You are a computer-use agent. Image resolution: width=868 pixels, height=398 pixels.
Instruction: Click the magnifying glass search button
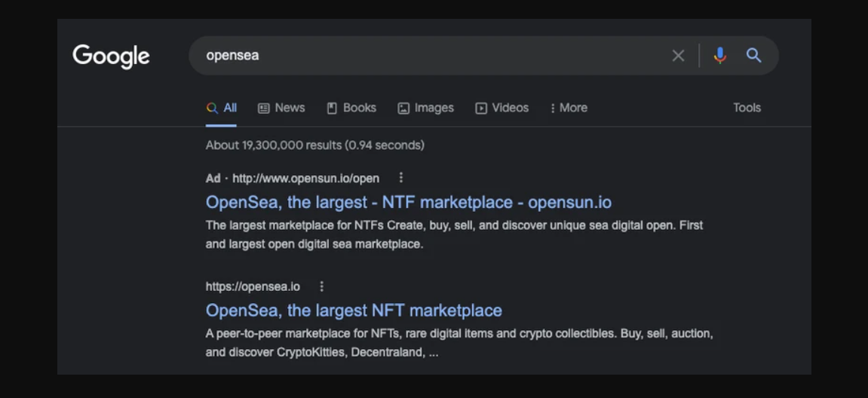click(753, 55)
